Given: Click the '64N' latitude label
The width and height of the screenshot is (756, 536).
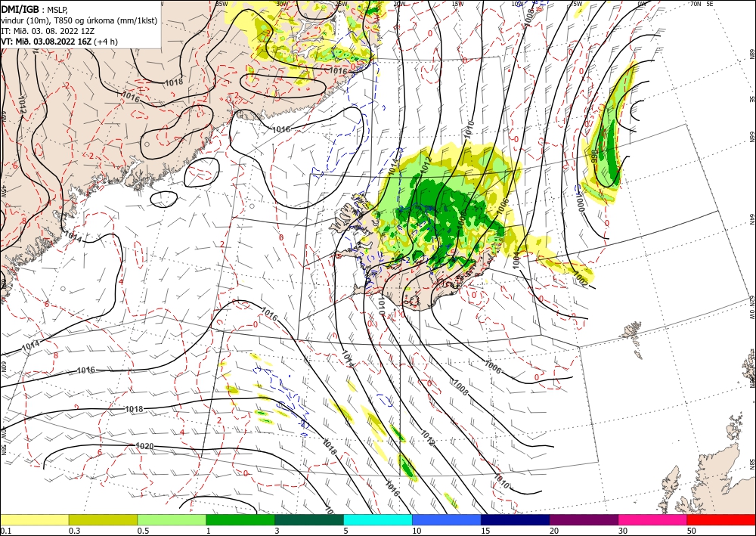Looking at the screenshot, I should click(x=751, y=218).
